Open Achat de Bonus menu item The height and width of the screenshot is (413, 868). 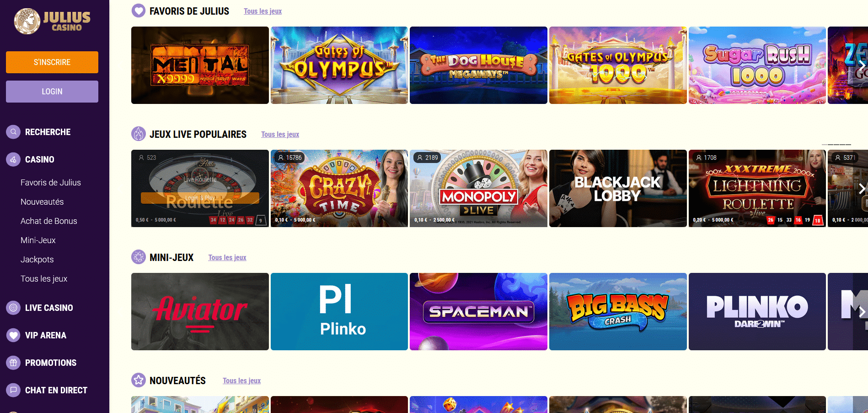coord(49,221)
